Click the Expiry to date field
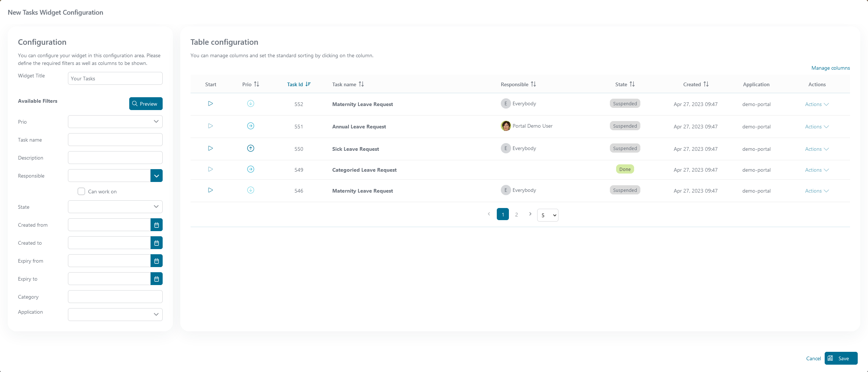 [109, 279]
